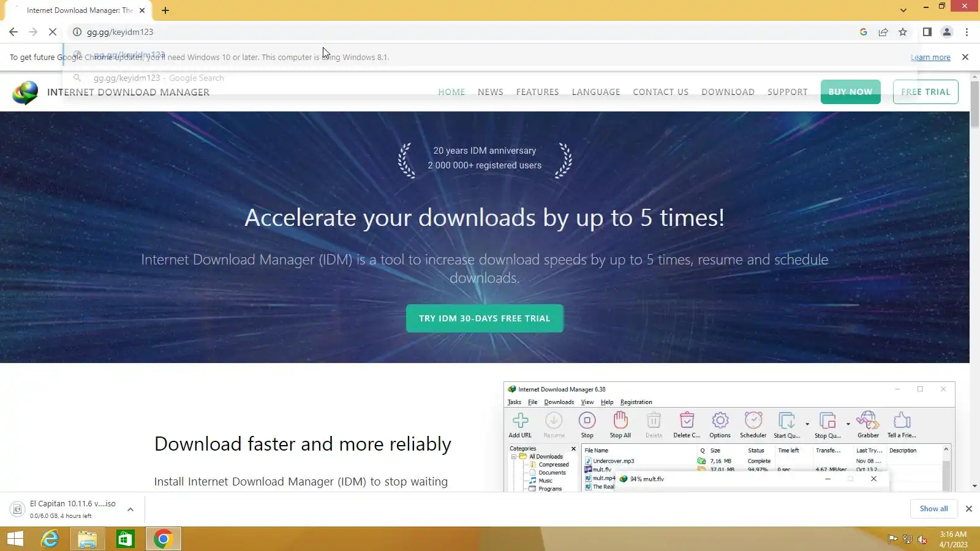Click the Resume icon in IDM screenshot
The height and width of the screenshot is (551, 980).
(x=554, y=424)
